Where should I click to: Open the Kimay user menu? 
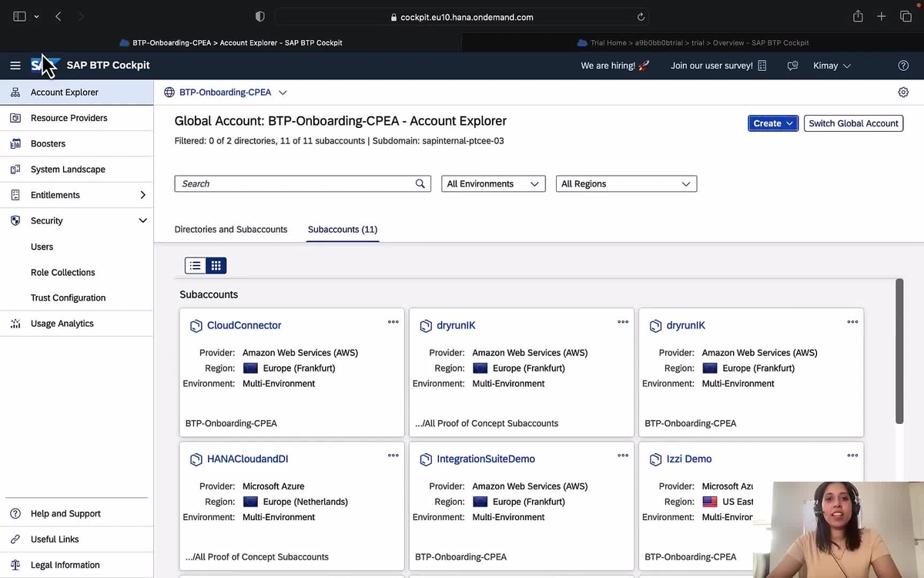click(x=832, y=66)
